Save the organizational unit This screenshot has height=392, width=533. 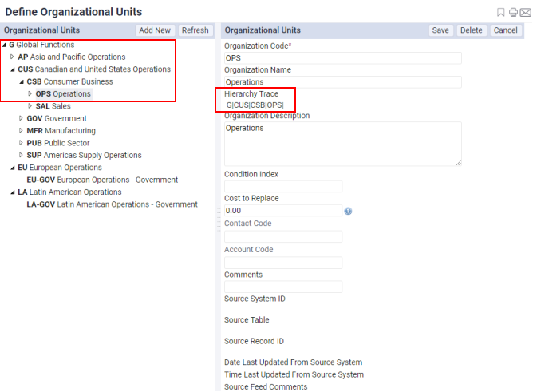440,30
